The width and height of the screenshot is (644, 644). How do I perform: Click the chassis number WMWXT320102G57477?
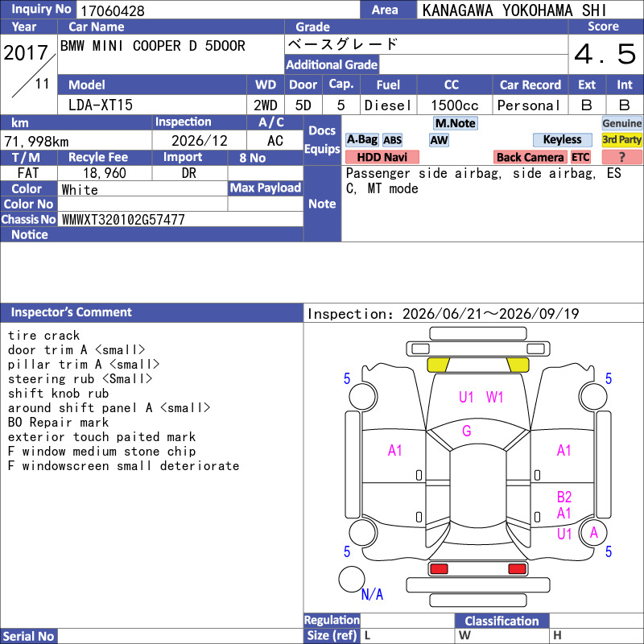coord(123,220)
